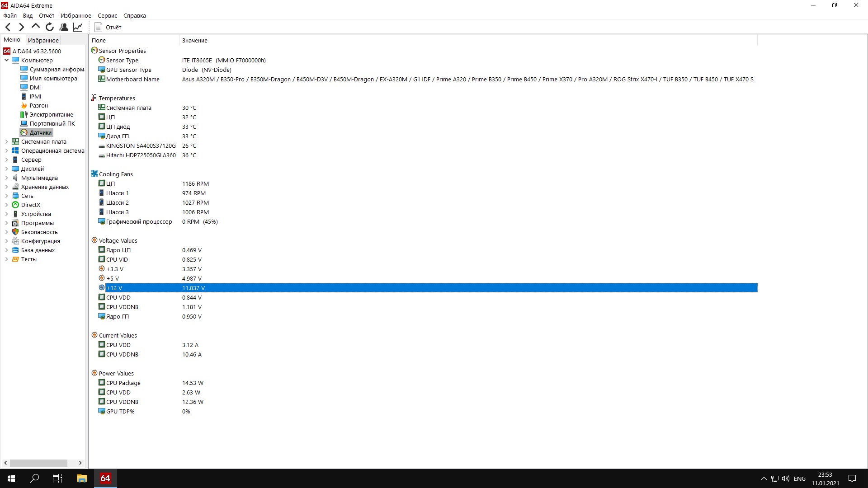This screenshot has height=488, width=868.
Task: Expand the Мультимедиа tree node
Action: click(x=6, y=178)
